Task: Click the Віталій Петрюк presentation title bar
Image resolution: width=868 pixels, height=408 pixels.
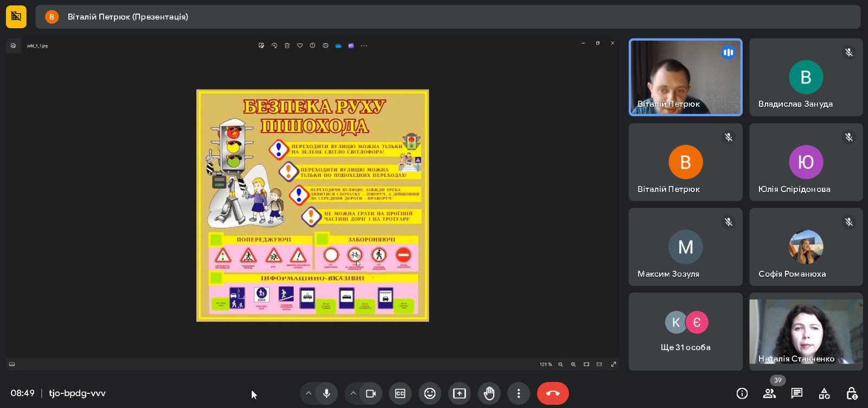Action: point(448,17)
